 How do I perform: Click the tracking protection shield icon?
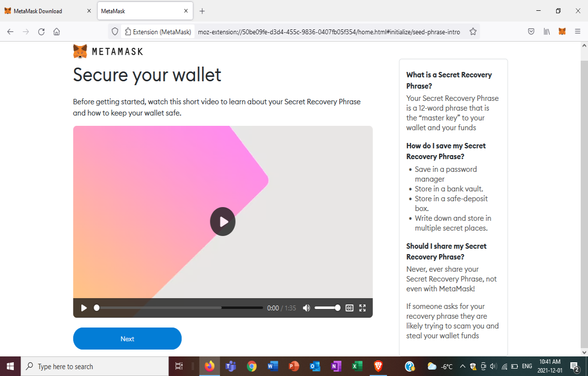coord(115,31)
